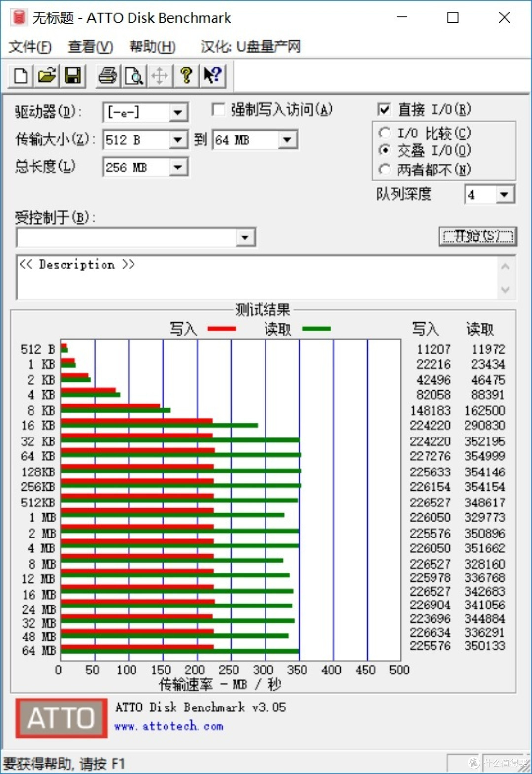Click the New file toolbar icon
This screenshot has height=774, width=532.
[x=21, y=76]
